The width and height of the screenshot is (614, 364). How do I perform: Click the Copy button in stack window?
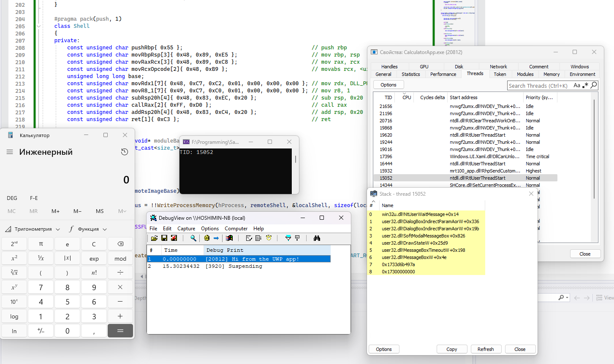click(451, 349)
